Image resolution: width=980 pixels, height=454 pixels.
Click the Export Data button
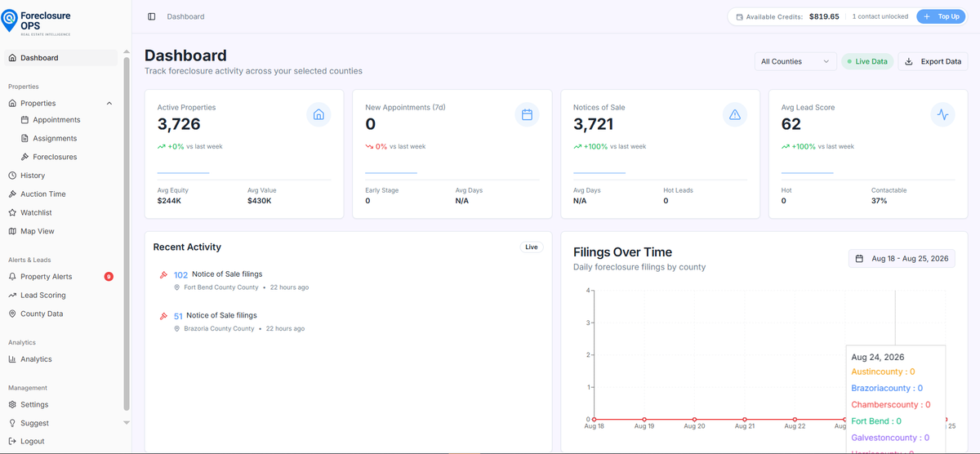(x=933, y=61)
